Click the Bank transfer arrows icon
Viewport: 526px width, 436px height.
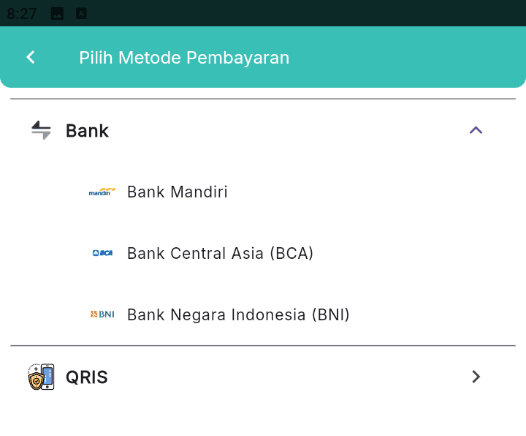point(41,130)
